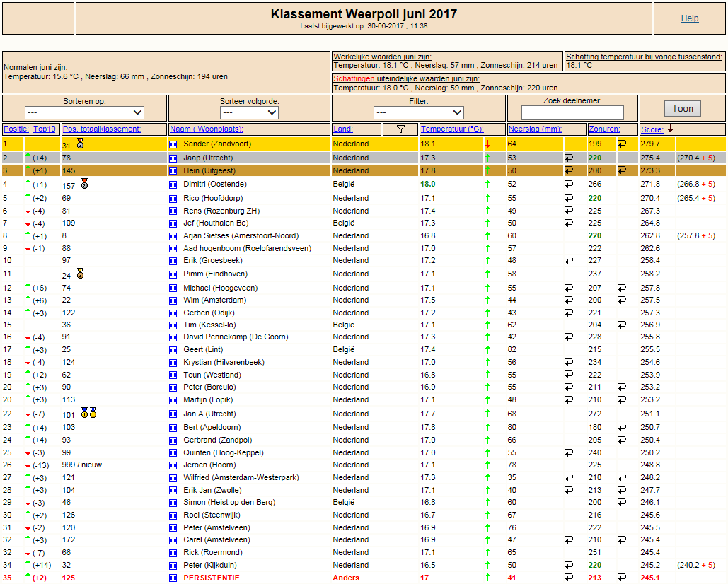Viewport: 728px width, 584px height.
Task: Click the sort arrow beside Score header
Action: pyautogui.click(x=670, y=129)
